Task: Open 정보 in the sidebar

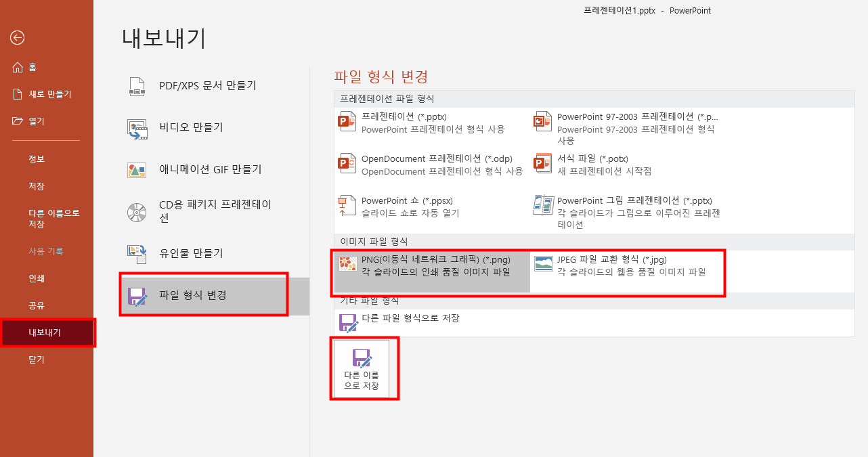Action: pos(47,159)
